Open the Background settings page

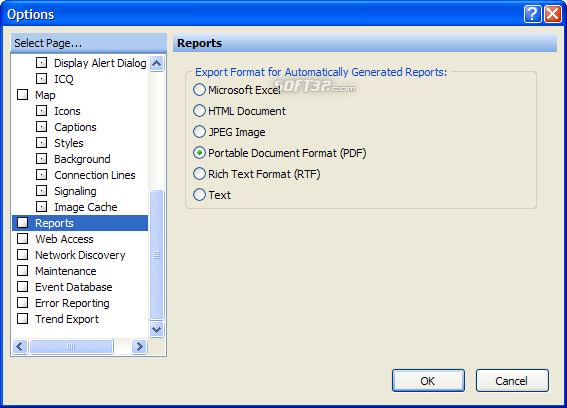(82, 159)
